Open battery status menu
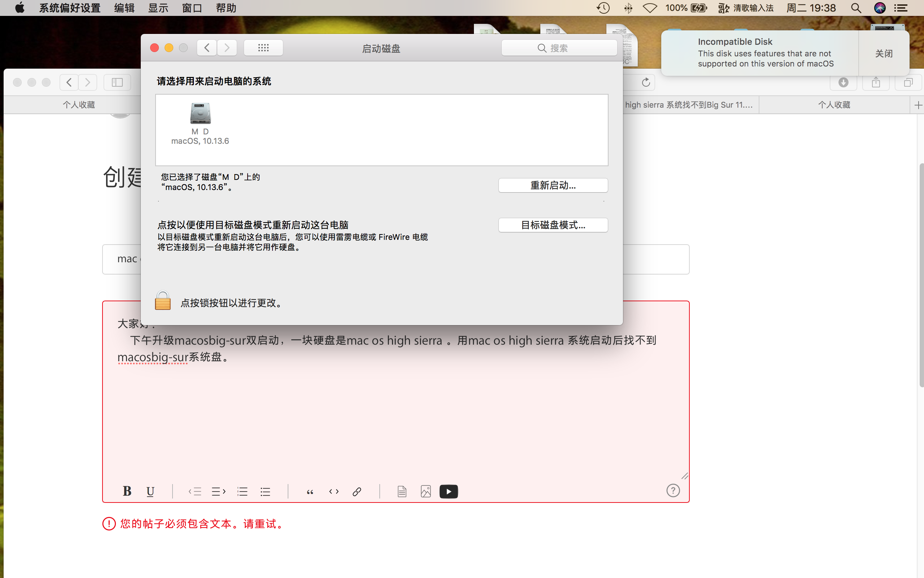 click(686, 8)
